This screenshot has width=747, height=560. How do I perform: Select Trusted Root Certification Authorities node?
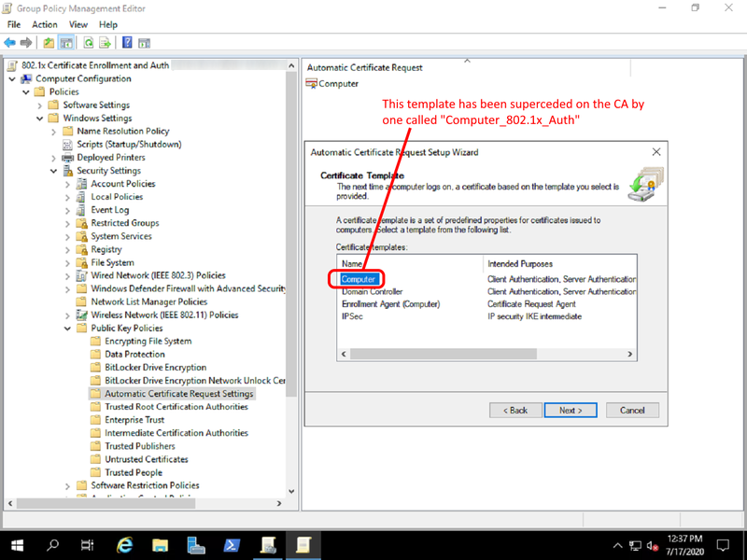click(x=176, y=407)
